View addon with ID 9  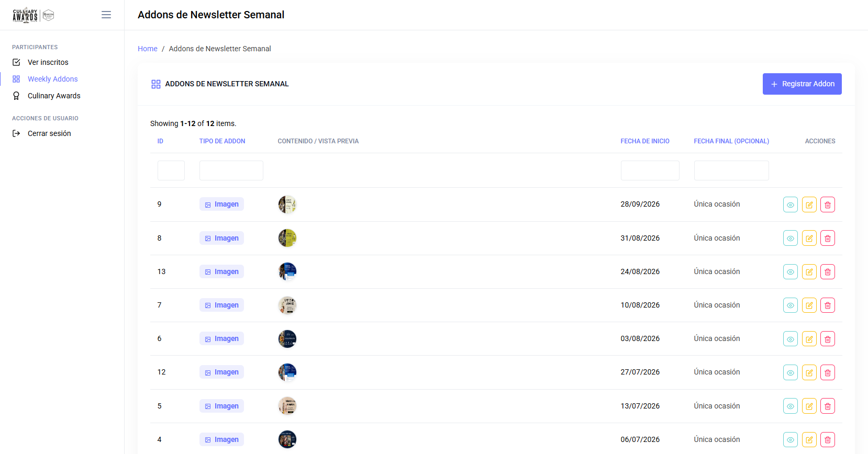coord(791,205)
